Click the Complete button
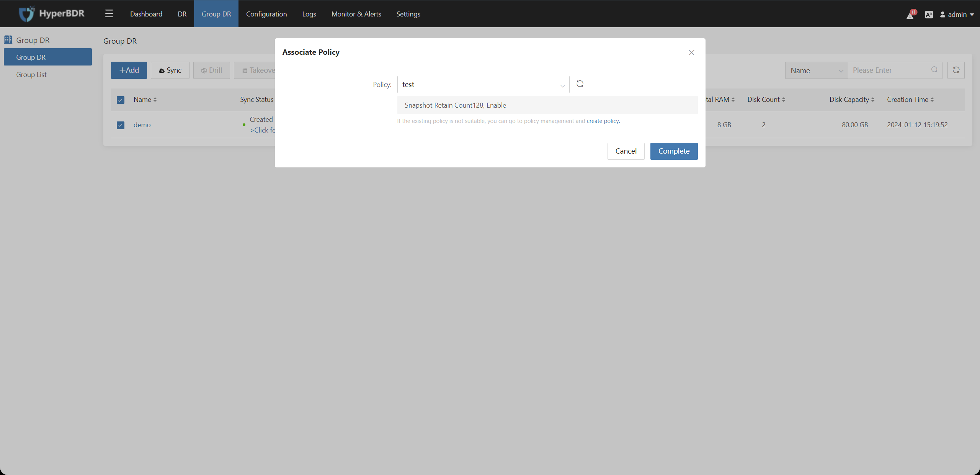Viewport: 980px width, 475px height. point(674,151)
